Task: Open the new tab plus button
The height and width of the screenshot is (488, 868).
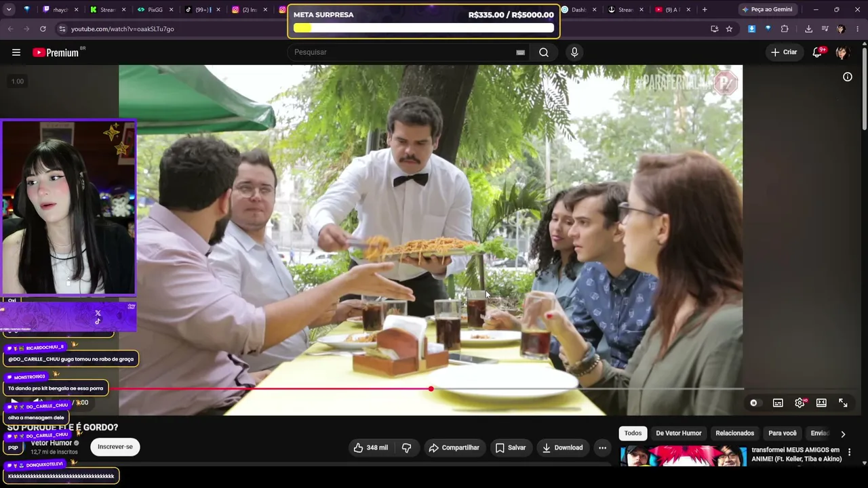Action: (705, 9)
